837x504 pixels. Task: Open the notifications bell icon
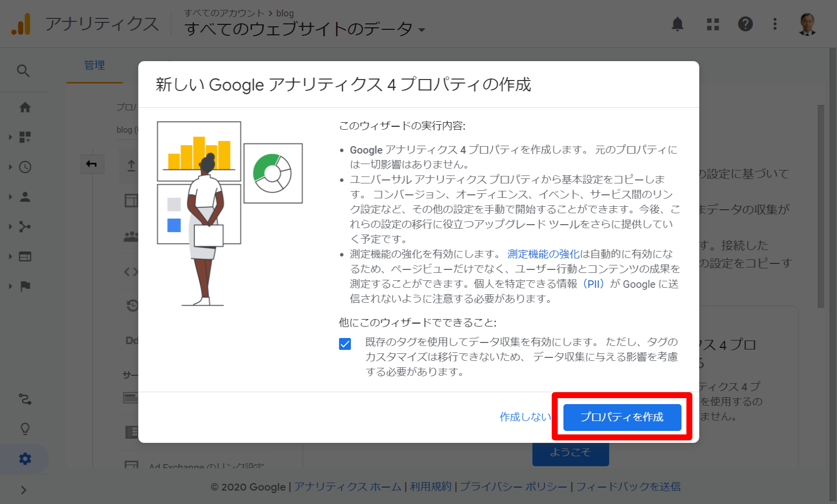tap(677, 24)
